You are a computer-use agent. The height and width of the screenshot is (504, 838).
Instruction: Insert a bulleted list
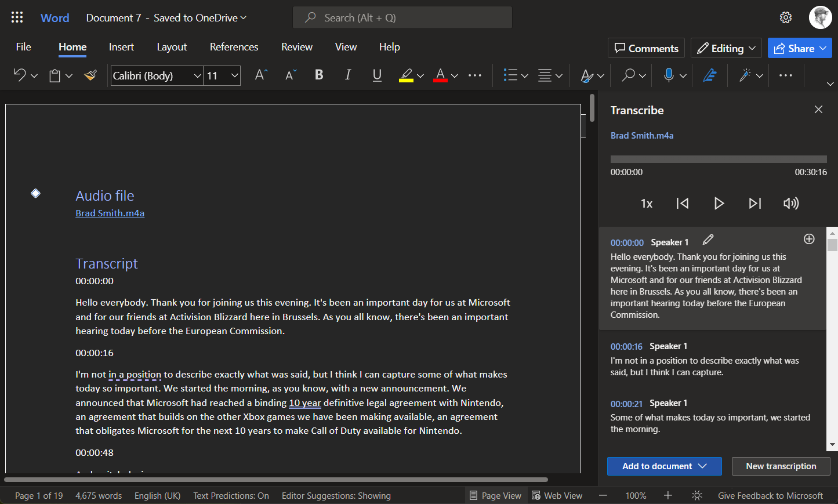[x=510, y=75]
